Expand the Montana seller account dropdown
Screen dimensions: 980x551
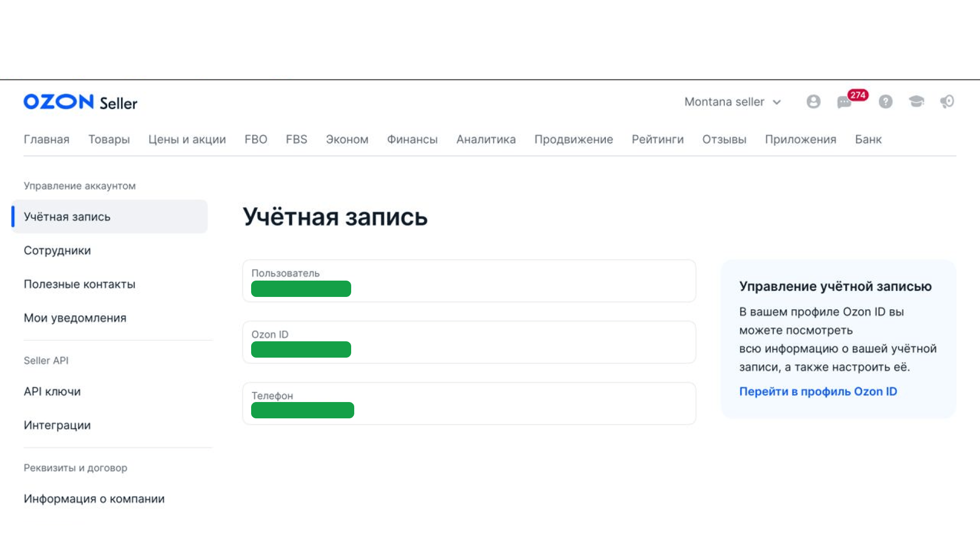pos(732,102)
